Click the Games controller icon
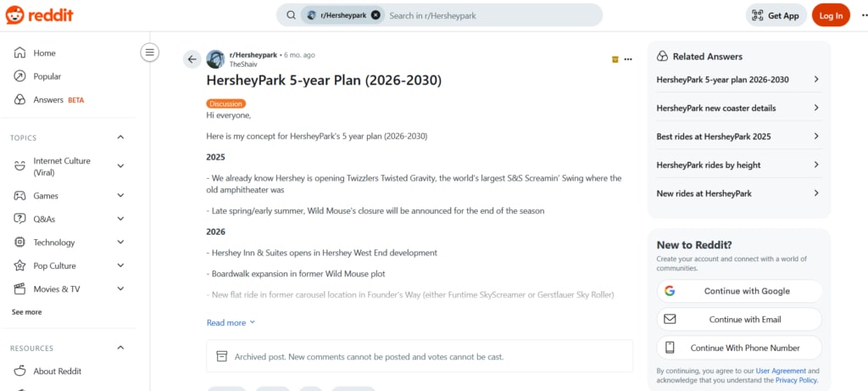Image resolution: width=868 pixels, height=391 pixels. [x=19, y=195]
